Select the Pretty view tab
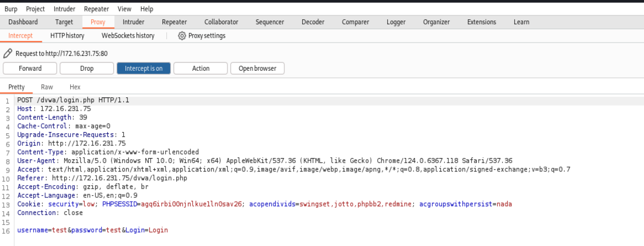Screen dimensions: 644x246 [17, 87]
